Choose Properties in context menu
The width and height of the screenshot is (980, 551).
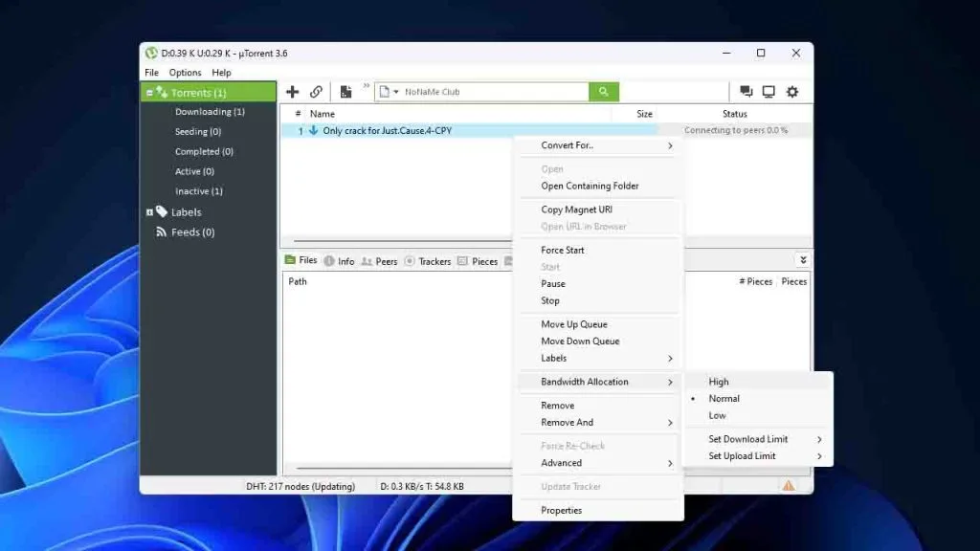pyautogui.click(x=598, y=511)
